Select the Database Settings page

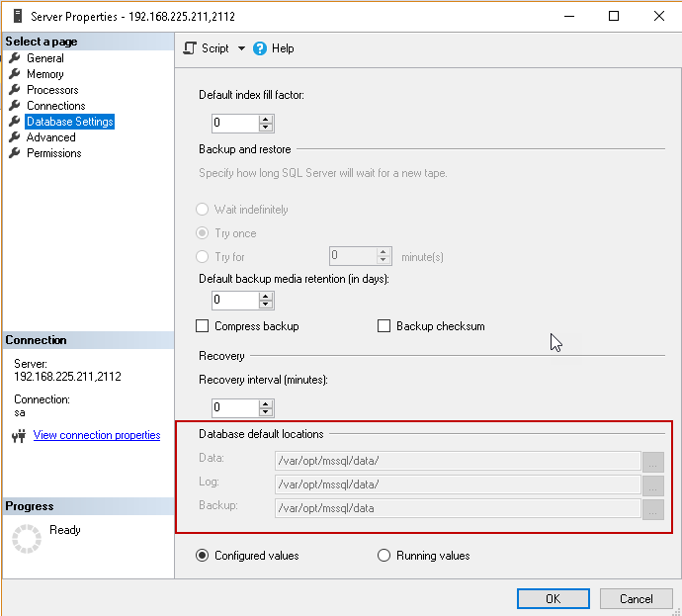pos(69,122)
